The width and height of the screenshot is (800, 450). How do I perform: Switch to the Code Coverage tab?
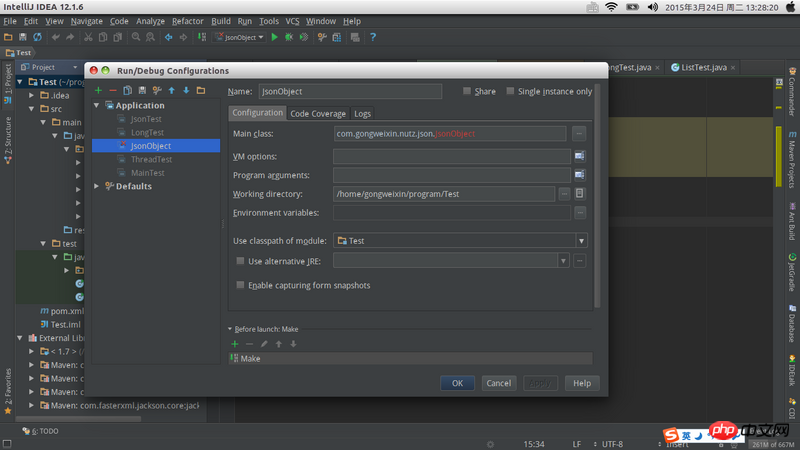pyautogui.click(x=317, y=114)
